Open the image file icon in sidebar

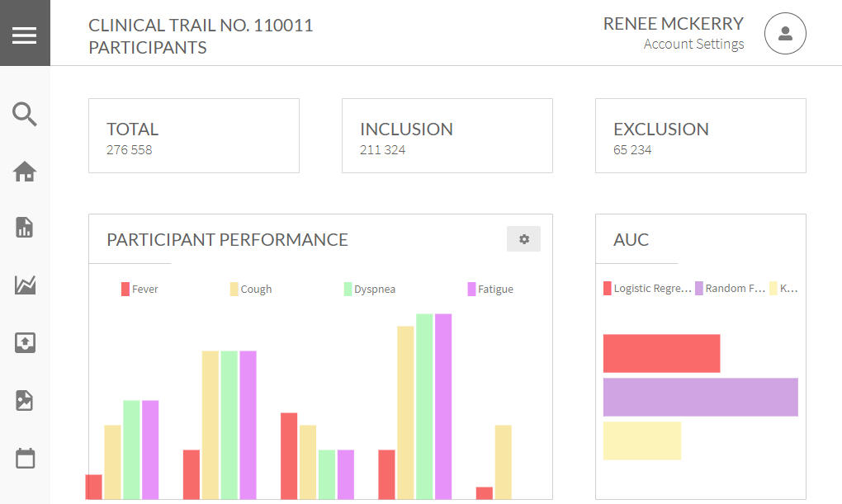[25, 401]
